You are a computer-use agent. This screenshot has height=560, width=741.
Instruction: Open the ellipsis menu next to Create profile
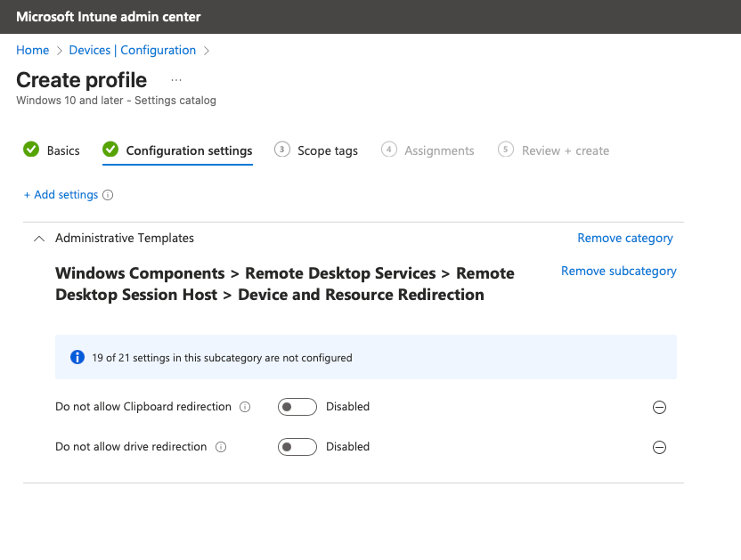coord(176,79)
